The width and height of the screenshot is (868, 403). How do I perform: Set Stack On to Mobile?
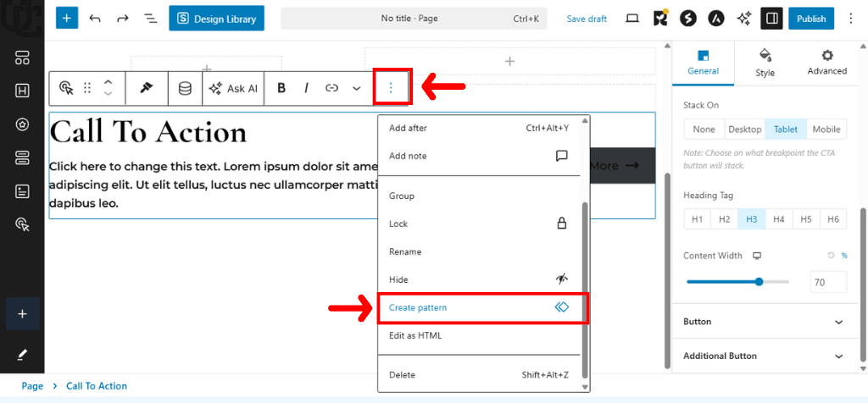click(x=826, y=130)
